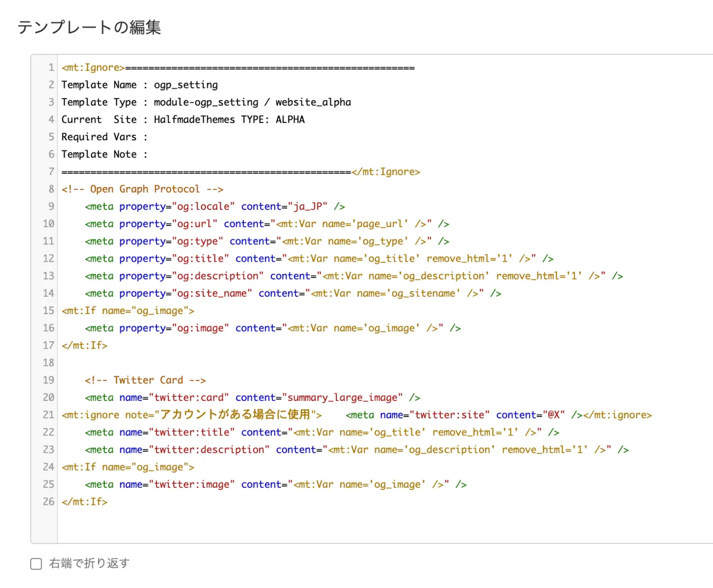Enable the 右端で折り返す checkbox
The height and width of the screenshot is (588, 713).
tap(36, 564)
